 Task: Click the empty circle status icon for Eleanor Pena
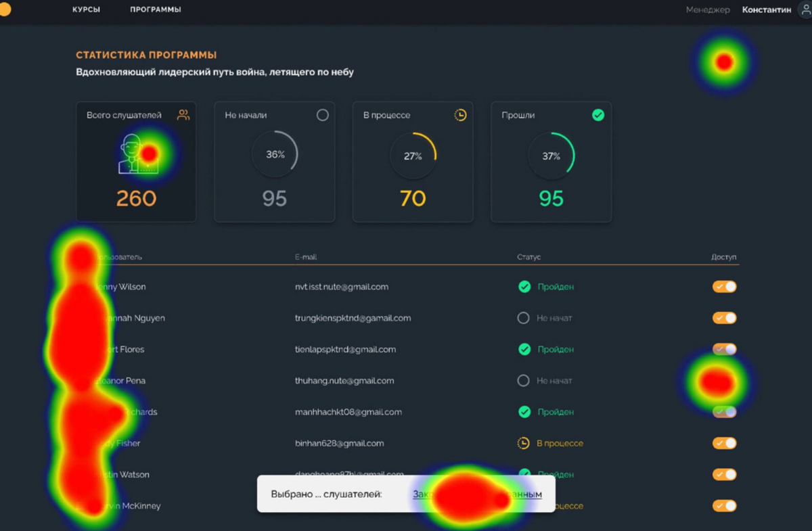pos(523,381)
